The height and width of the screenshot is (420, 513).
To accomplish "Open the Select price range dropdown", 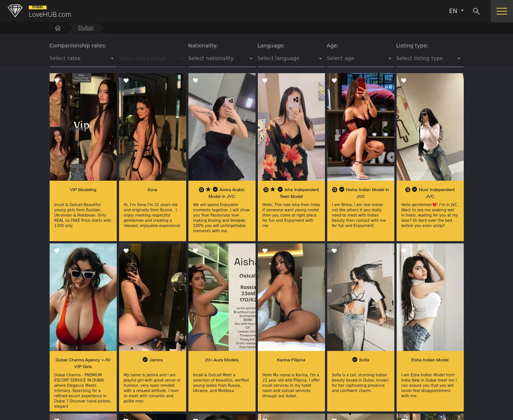I will 152,59.
